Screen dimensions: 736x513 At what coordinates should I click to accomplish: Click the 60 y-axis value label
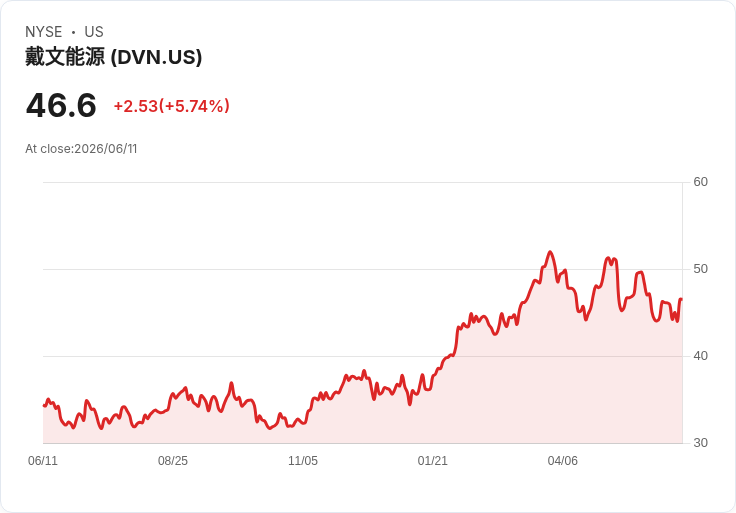click(700, 182)
